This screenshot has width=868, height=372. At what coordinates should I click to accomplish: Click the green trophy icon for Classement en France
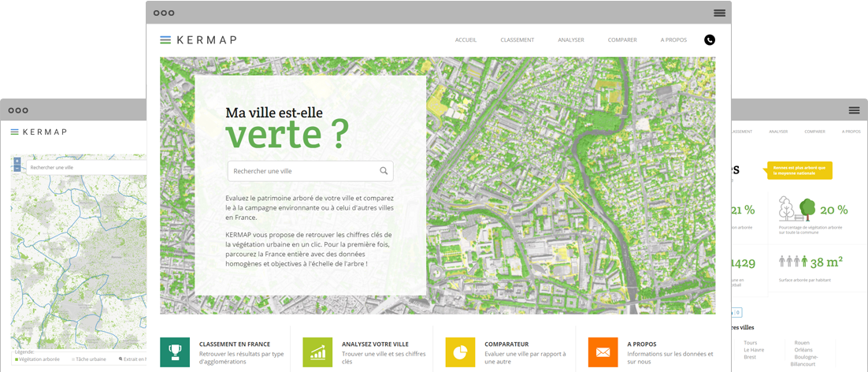(x=175, y=352)
